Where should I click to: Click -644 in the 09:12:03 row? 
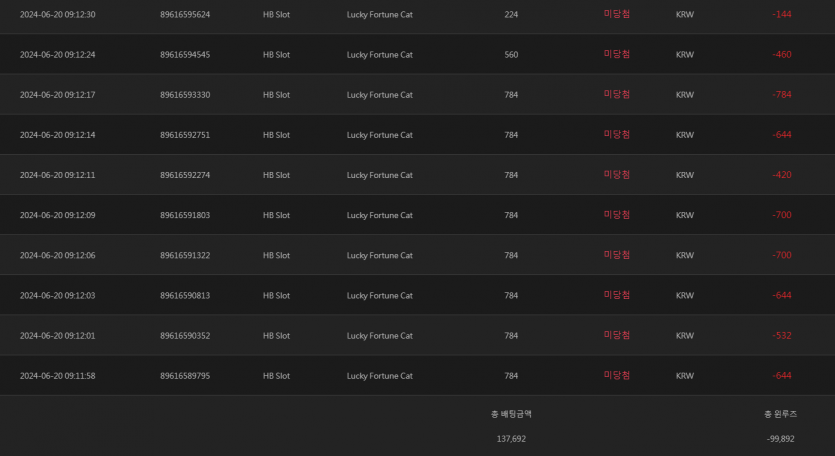tap(782, 295)
